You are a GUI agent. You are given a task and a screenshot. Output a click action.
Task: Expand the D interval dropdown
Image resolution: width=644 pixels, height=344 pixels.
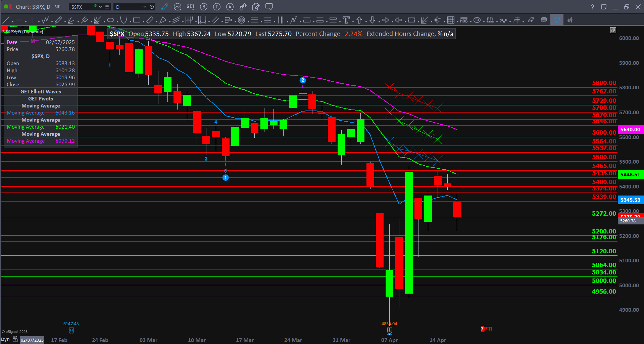[x=145, y=7]
